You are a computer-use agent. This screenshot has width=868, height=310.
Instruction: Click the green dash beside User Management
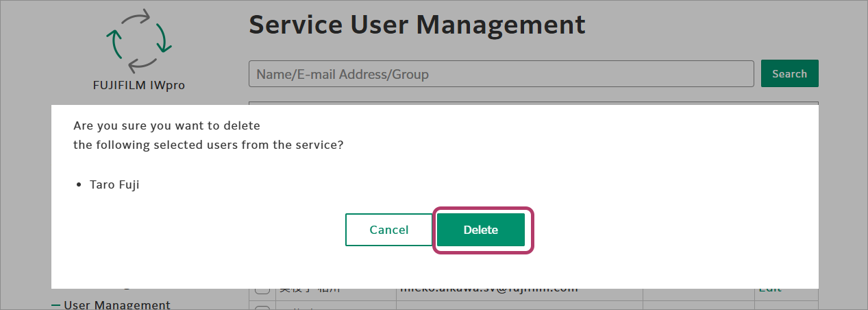pos(55,305)
